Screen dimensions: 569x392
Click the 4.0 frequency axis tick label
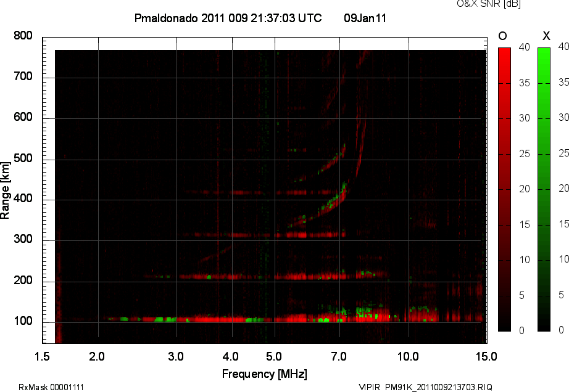231,356
